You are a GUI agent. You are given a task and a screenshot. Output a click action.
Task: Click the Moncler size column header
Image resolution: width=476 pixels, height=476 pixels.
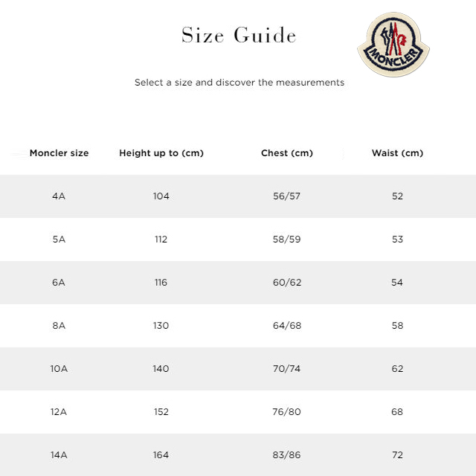click(59, 153)
